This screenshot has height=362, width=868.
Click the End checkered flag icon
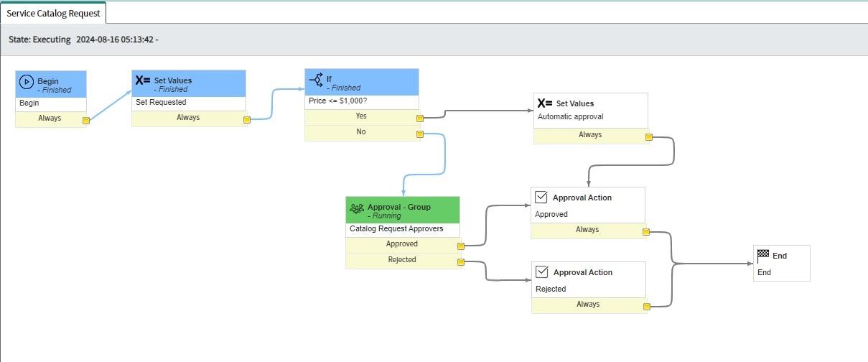[x=763, y=255]
